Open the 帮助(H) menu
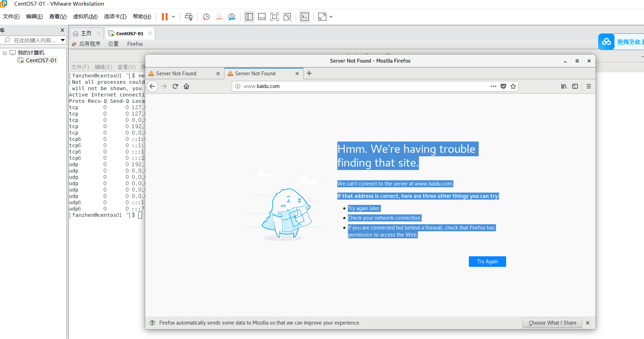The image size is (644, 339). coord(142,17)
